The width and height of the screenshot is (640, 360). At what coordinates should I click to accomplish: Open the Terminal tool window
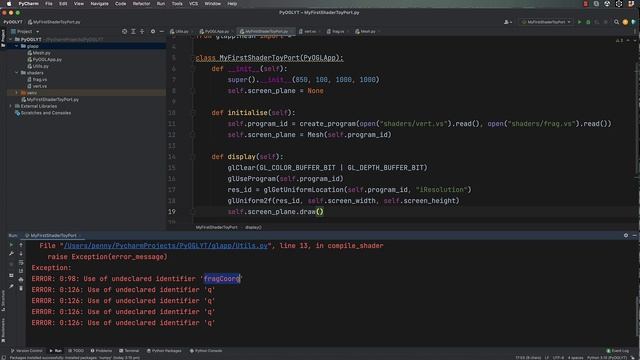(x=129, y=351)
